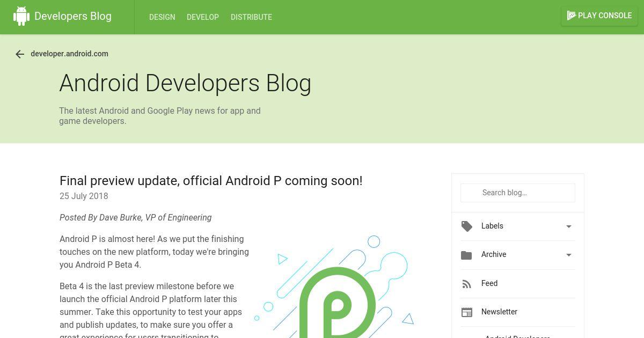Click the Newsletter page icon
The height and width of the screenshot is (338, 644).
tap(467, 312)
